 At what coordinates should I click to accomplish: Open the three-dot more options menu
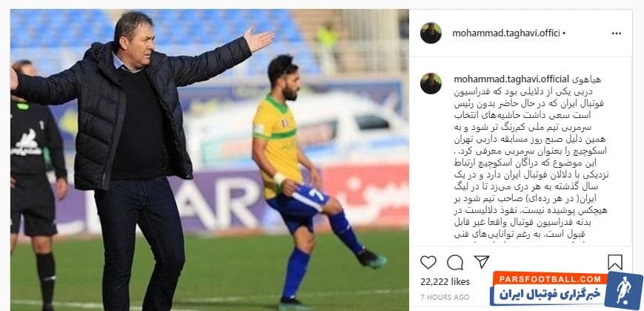(616, 33)
